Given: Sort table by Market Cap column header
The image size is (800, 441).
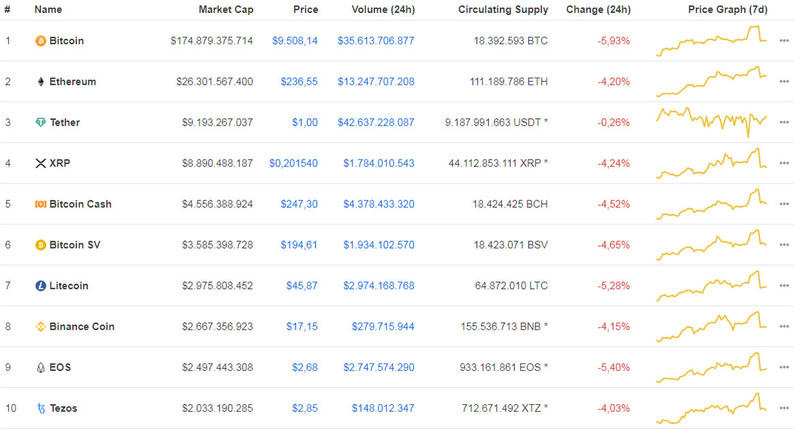Looking at the screenshot, I should [225, 9].
